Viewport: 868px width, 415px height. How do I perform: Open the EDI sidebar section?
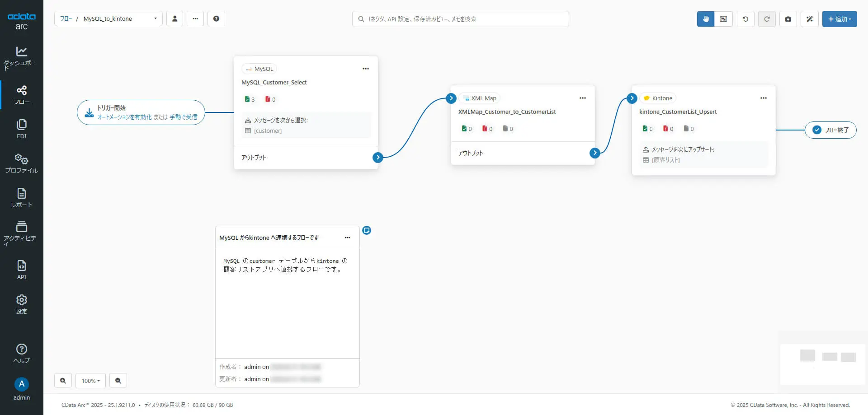pyautogui.click(x=21, y=129)
